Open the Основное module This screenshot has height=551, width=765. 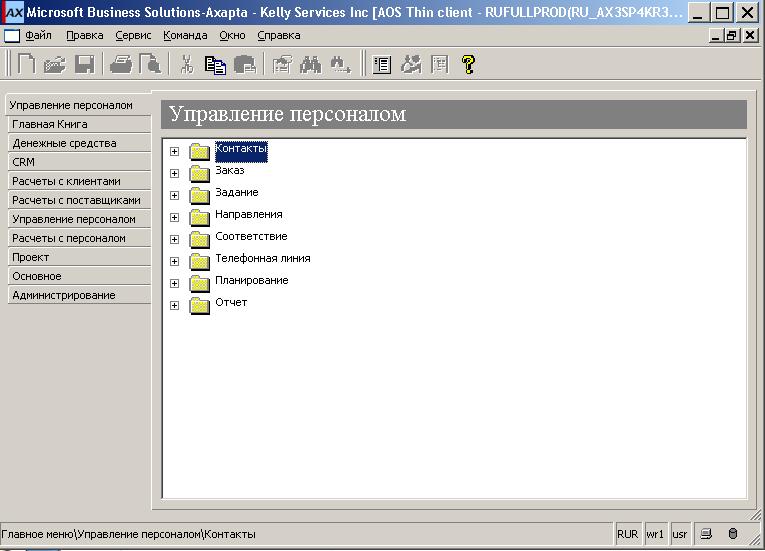[x=79, y=277]
